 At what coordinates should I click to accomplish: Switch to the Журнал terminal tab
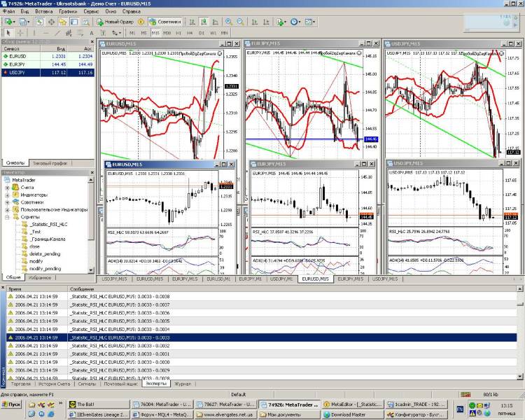click(x=183, y=384)
